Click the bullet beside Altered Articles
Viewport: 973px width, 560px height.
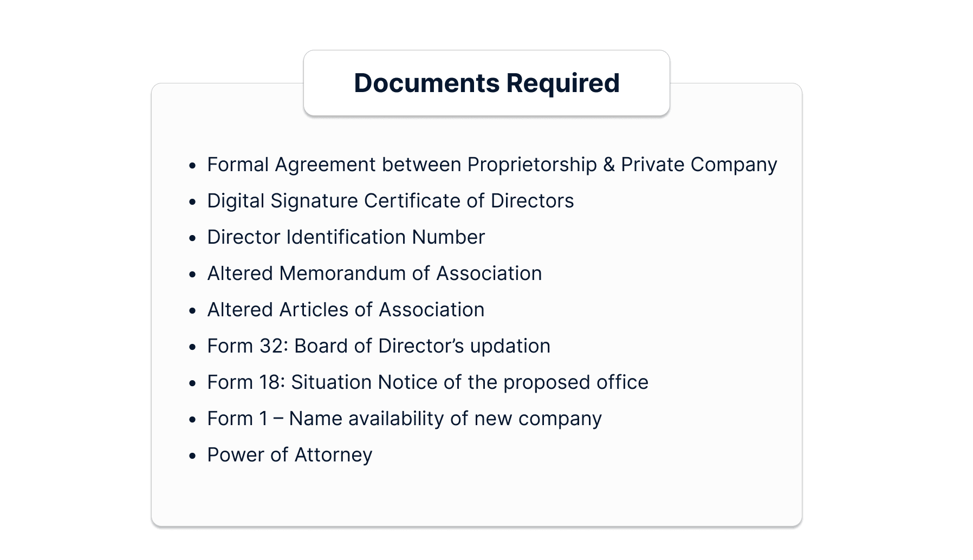click(x=192, y=311)
